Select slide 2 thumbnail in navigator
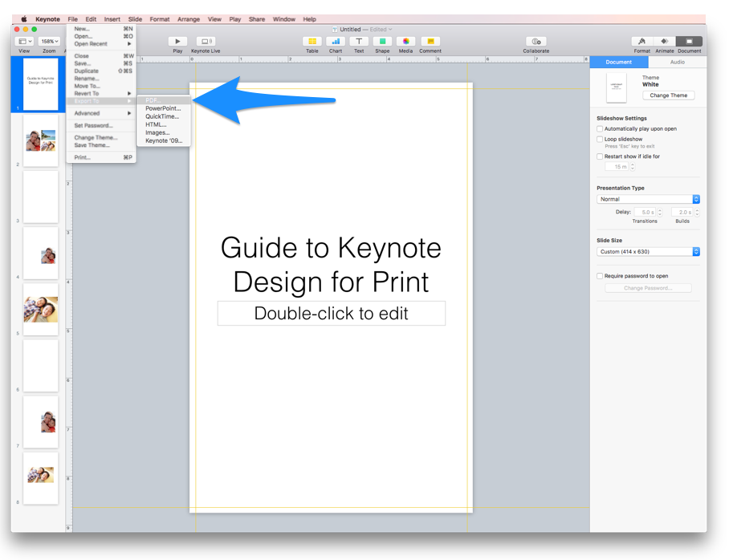Viewport: 729px width, 560px height. 40,140
